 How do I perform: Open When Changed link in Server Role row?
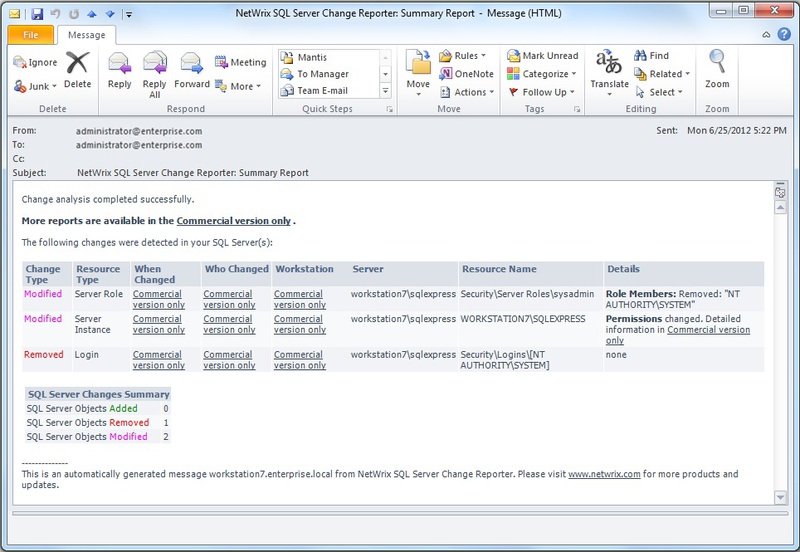[x=158, y=299]
